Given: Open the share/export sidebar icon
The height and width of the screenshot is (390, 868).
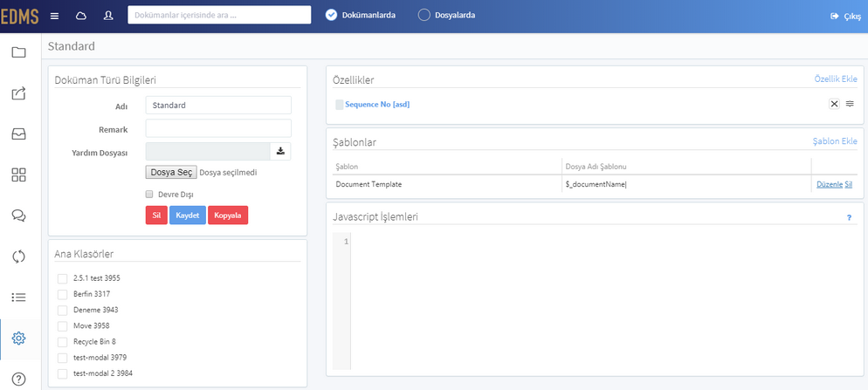Looking at the screenshot, I should [19, 93].
